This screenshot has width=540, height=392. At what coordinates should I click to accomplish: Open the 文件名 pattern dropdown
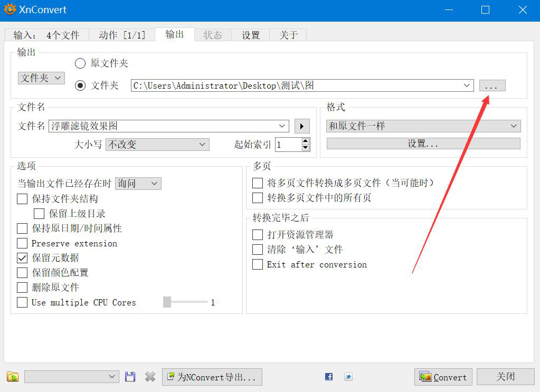click(282, 126)
